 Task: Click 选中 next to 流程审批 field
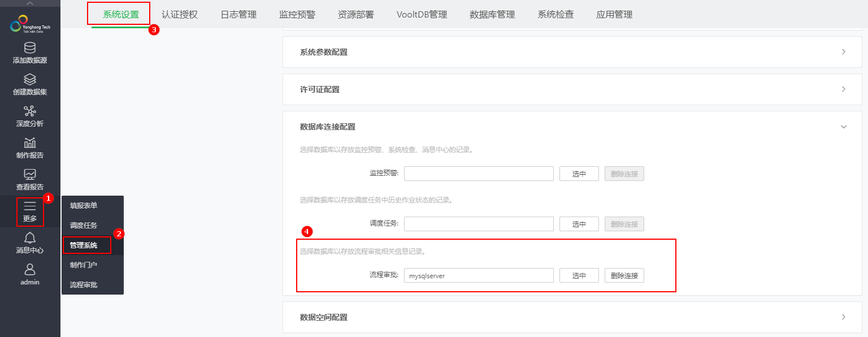coord(579,275)
